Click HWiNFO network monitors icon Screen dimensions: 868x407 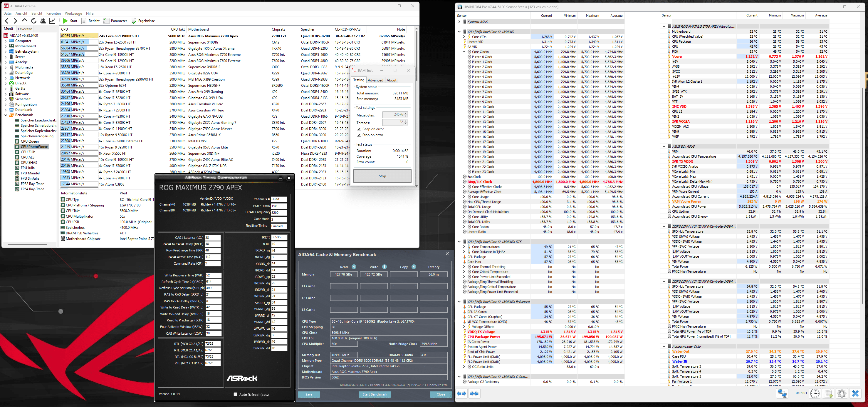782,393
